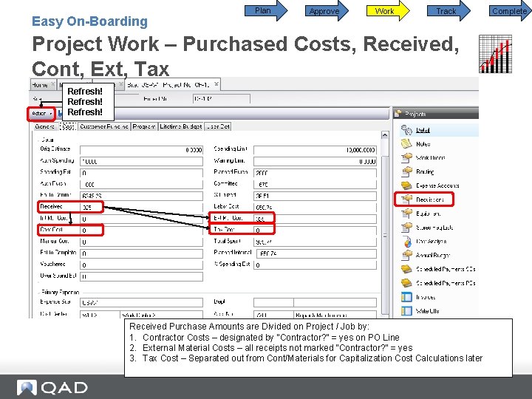
Task: Click the Manual Cost field
Action: [x=141, y=242]
